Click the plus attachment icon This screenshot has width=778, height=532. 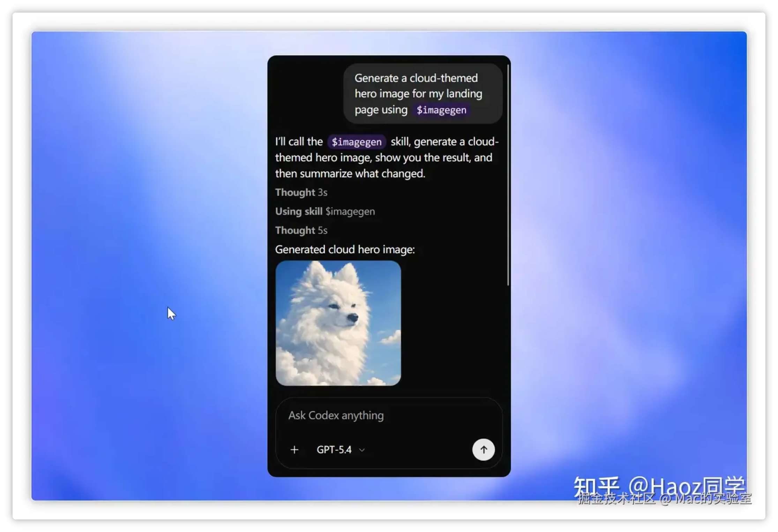(x=294, y=450)
